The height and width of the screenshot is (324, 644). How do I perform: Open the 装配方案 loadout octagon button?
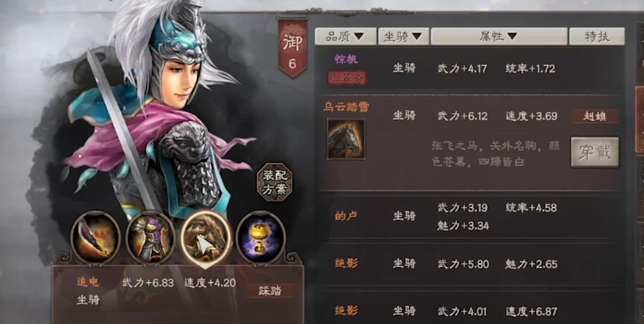274,182
